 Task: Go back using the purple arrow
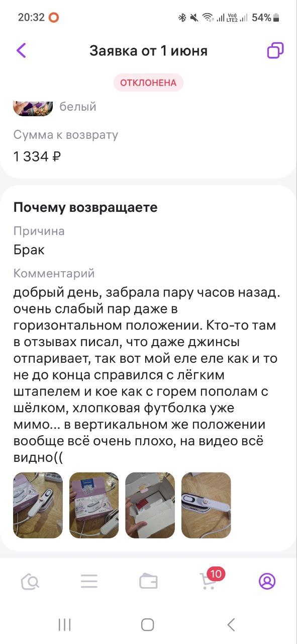[x=21, y=50]
